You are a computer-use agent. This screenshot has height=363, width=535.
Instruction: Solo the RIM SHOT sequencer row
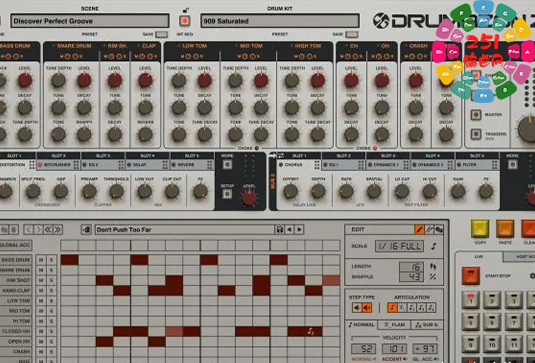(x=52, y=280)
